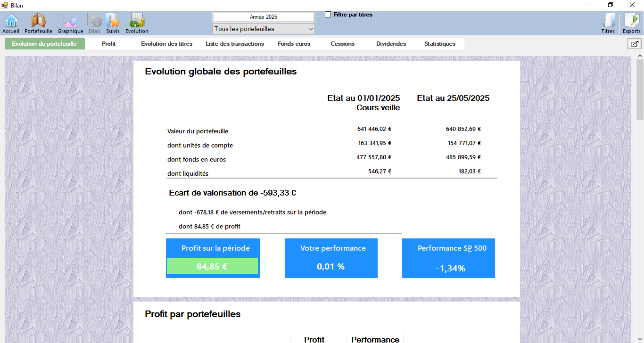Click the Suivis star icon
Viewport: 644px width, 343px height.
(x=113, y=23)
